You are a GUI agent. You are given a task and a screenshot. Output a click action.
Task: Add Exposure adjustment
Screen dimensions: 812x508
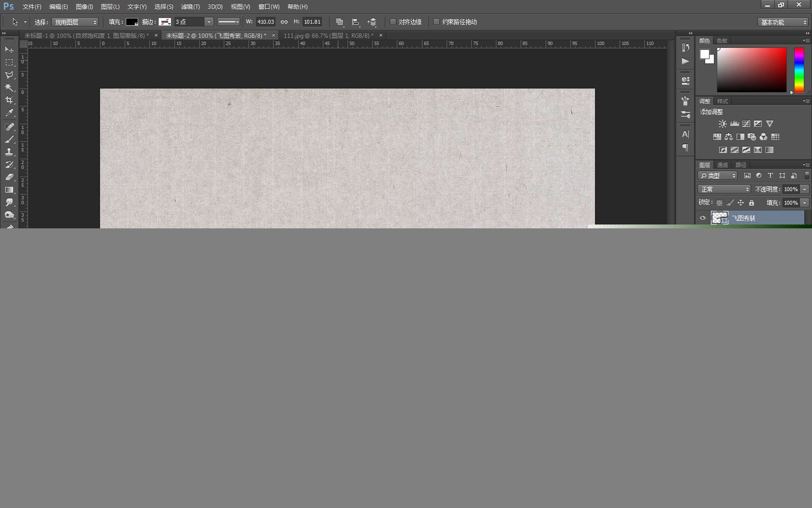click(758, 124)
